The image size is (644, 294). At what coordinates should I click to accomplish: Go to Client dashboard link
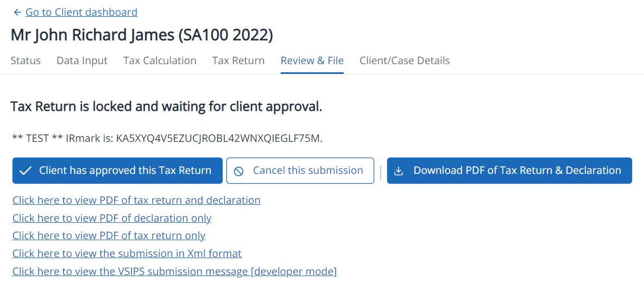click(x=81, y=12)
